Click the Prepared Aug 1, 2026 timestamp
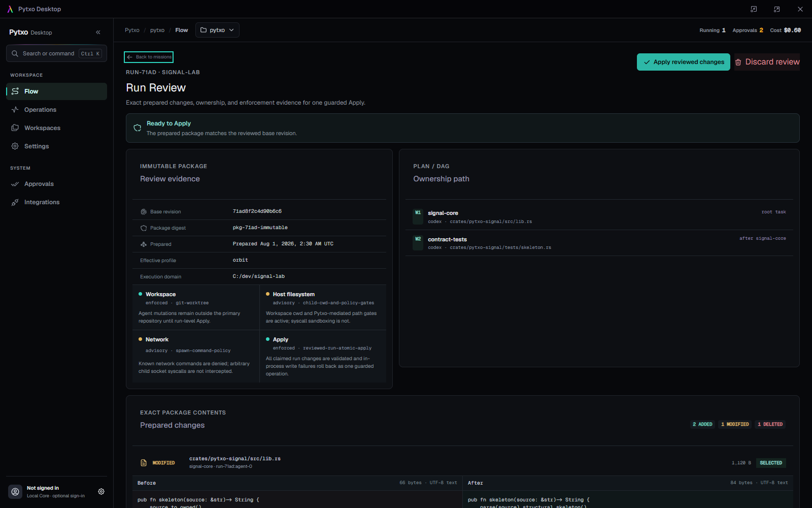 (x=283, y=244)
